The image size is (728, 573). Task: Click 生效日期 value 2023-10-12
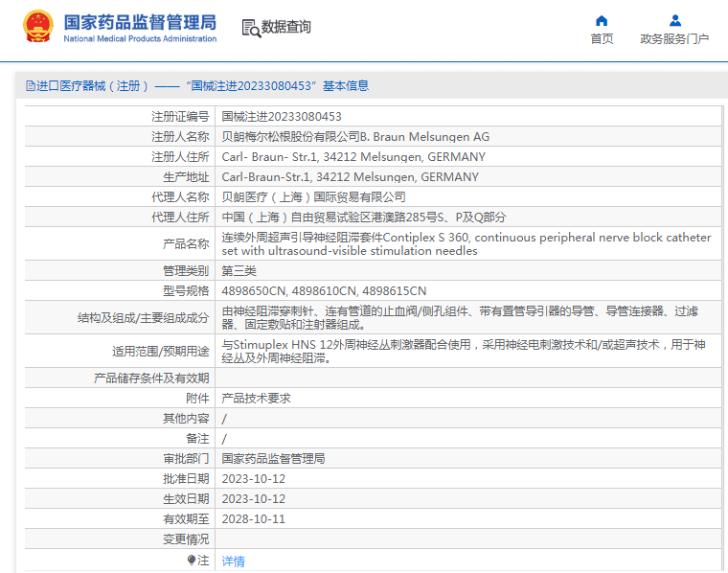[254, 498]
